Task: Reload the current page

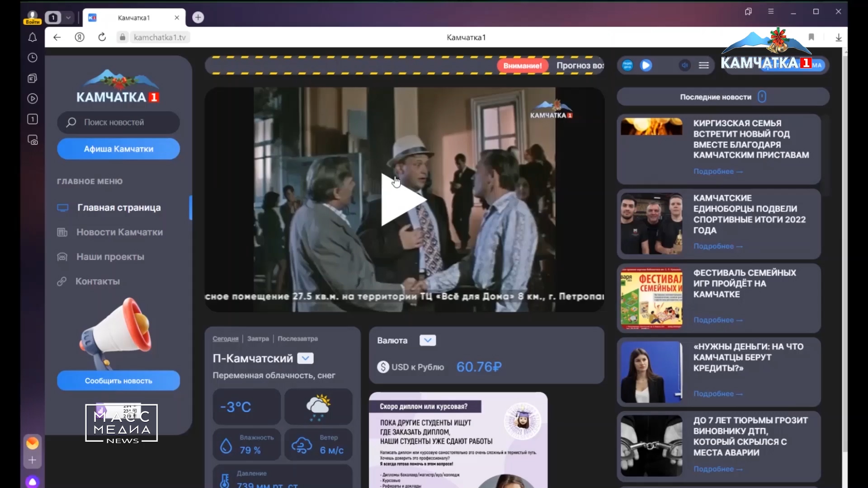Action: click(102, 38)
